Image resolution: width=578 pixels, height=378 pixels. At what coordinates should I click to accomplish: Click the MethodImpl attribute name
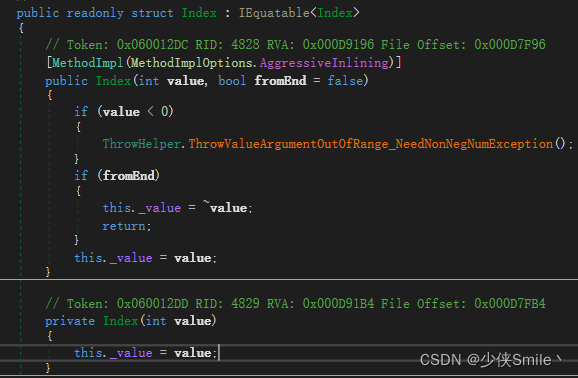tap(87, 63)
